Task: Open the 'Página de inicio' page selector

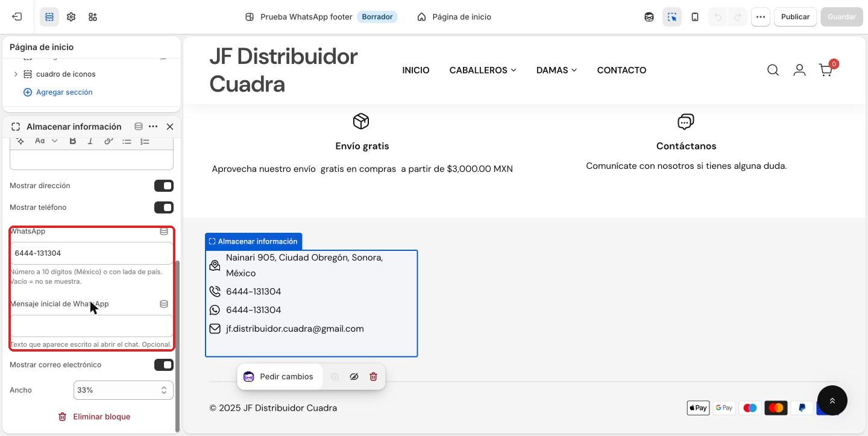Action: pos(454,17)
